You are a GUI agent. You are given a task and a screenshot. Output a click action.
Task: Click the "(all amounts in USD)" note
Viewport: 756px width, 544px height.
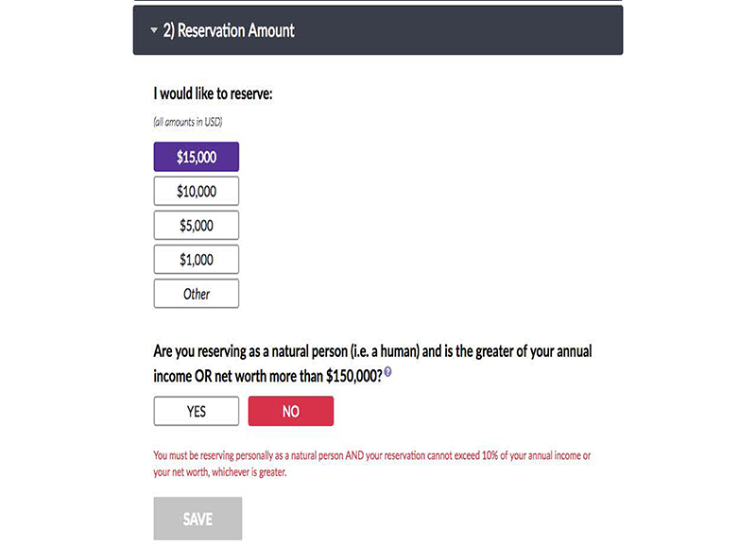pos(187,122)
